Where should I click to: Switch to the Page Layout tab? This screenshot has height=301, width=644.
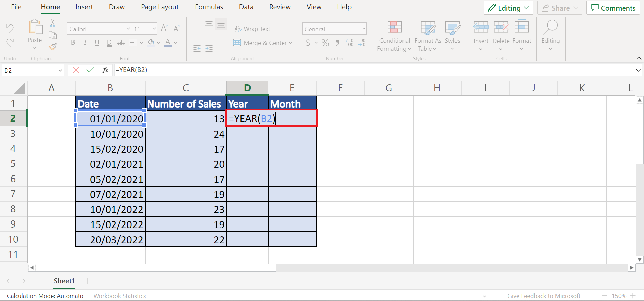160,7
